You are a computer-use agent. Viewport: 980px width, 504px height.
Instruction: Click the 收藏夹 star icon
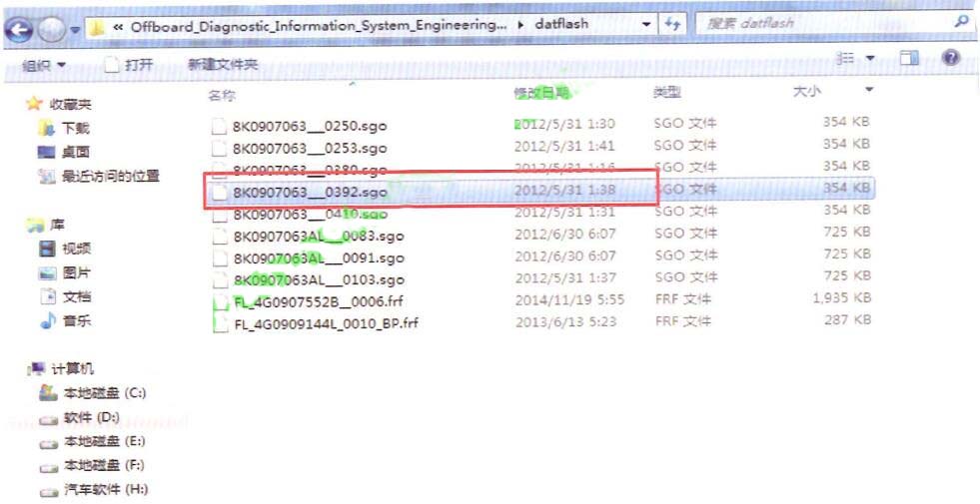pyautogui.click(x=34, y=104)
